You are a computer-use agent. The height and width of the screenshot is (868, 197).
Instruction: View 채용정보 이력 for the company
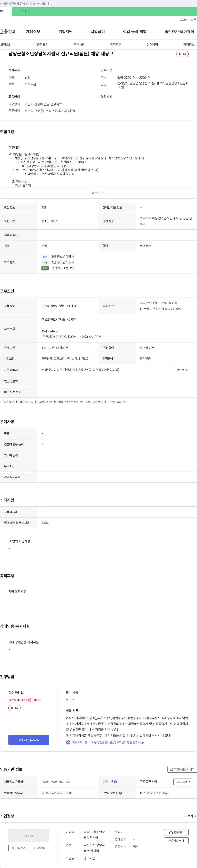click(x=176, y=841)
